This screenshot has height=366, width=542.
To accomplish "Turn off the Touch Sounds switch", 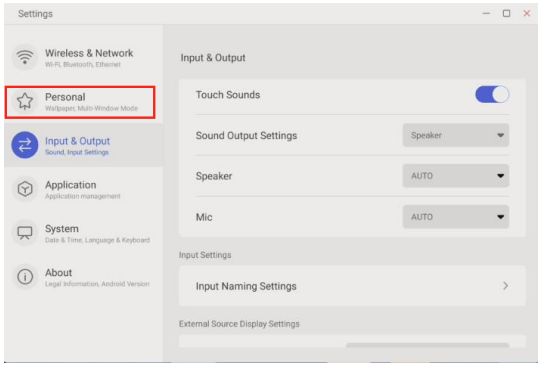I will pos(492,95).
